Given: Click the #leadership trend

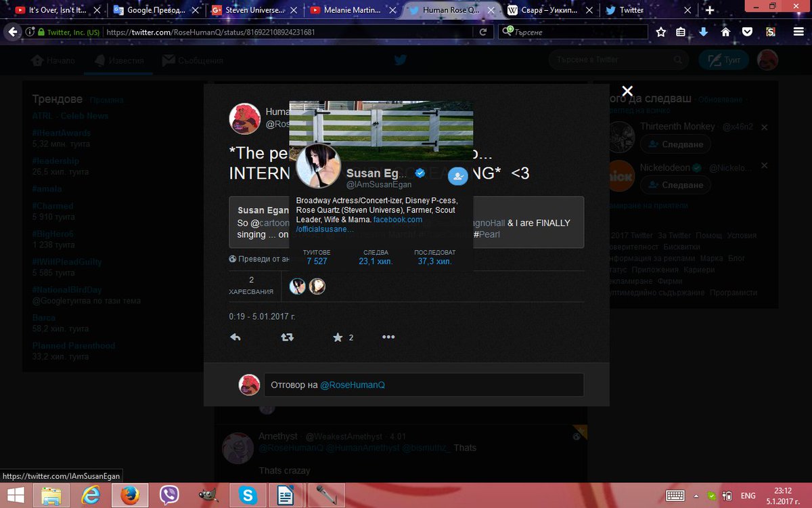Looking at the screenshot, I should pos(55,161).
